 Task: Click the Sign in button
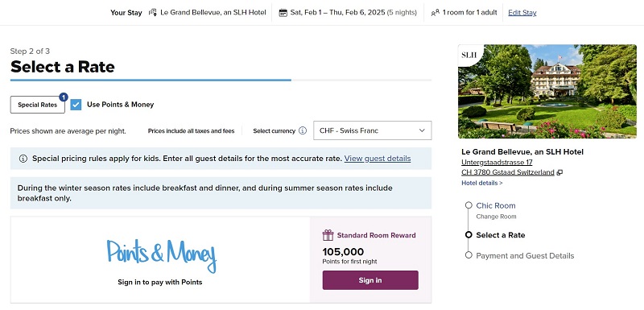[370, 280]
